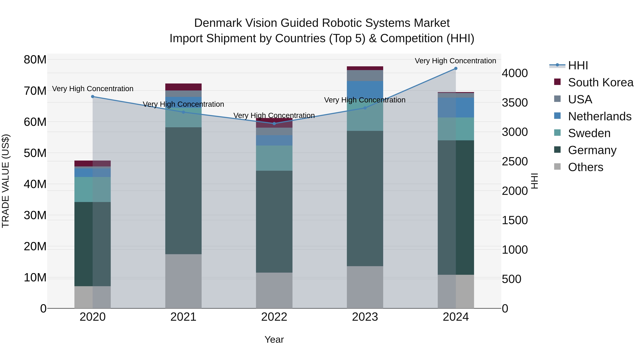Click the rotated HHI right axis title
Image resolution: width=644 pixels, height=362 pixels.
[535, 181]
